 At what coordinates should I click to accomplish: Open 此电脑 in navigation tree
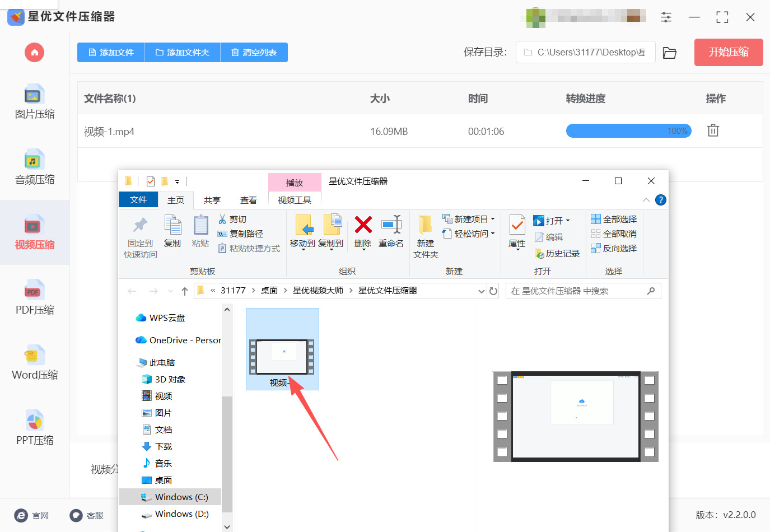[156, 363]
